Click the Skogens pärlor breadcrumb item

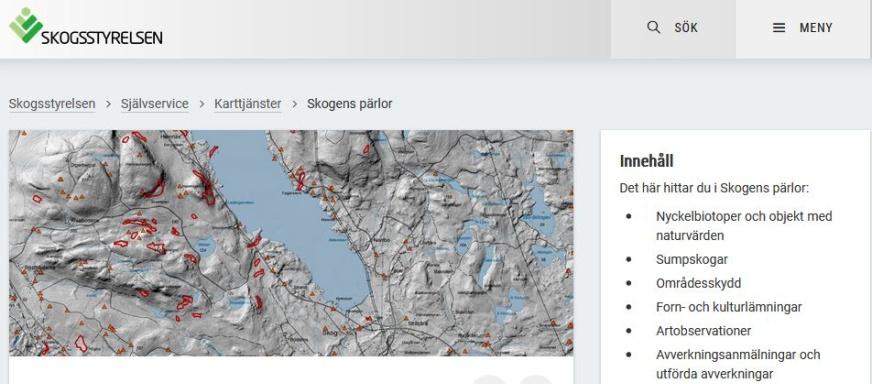click(x=349, y=104)
